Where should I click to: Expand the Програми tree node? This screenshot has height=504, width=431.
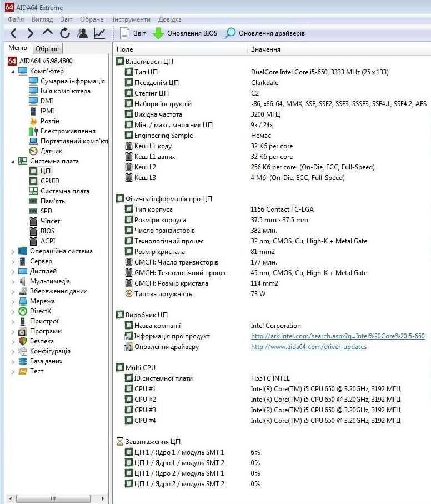pyautogui.click(x=13, y=331)
